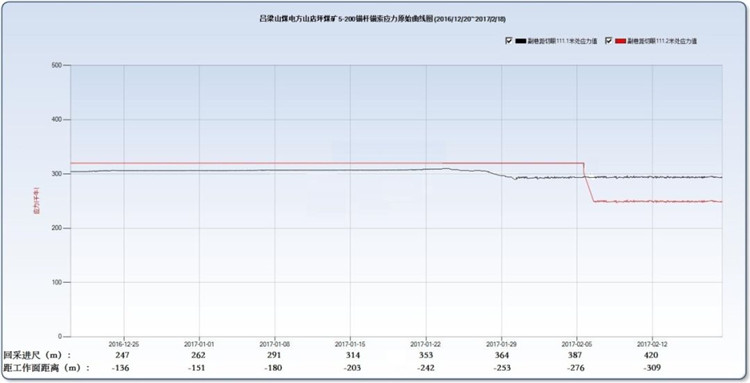Click the 2017-01-29 date axis label

(x=501, y=343)
